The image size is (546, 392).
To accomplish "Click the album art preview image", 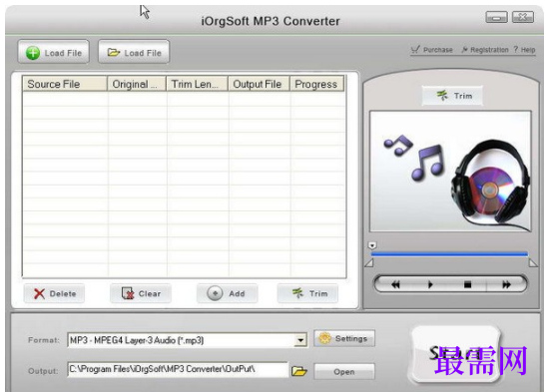I will click(x=450, y=172).
